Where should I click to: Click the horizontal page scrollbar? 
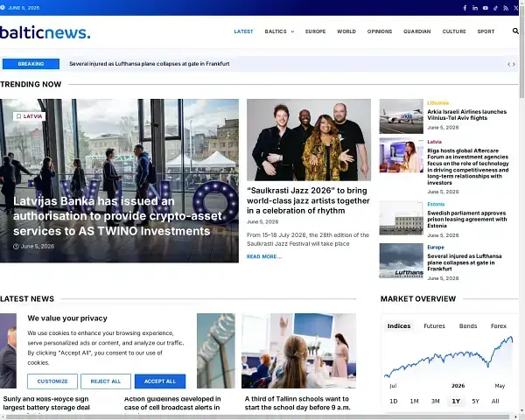258,417
